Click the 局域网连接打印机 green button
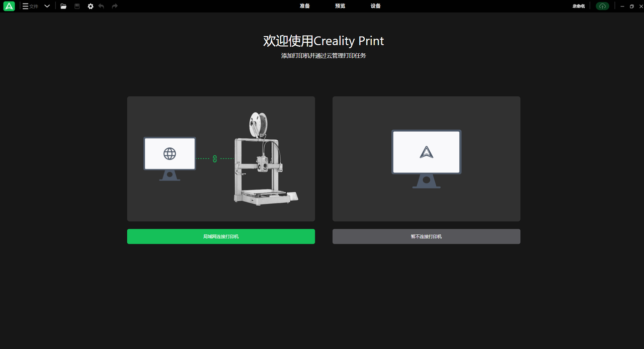Viewport: 644px width, 349px height. pyautogui.click(x=221, y=236)
